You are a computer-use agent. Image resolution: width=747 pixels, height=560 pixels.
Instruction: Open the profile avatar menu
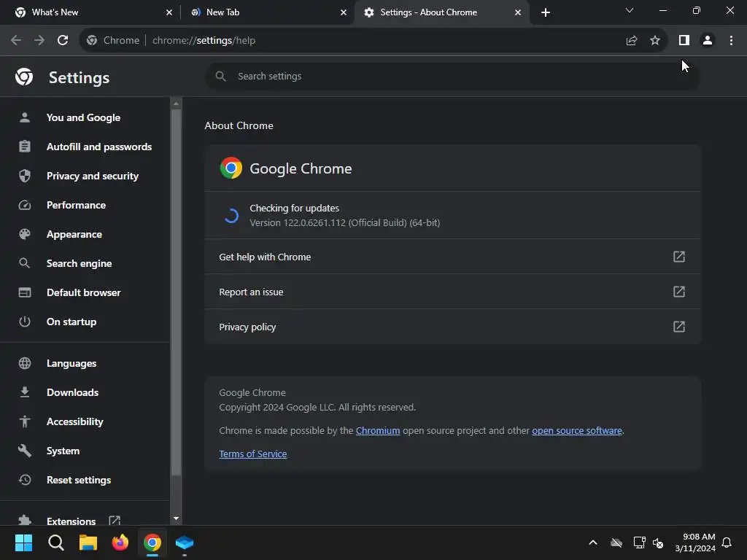[708, 41]
